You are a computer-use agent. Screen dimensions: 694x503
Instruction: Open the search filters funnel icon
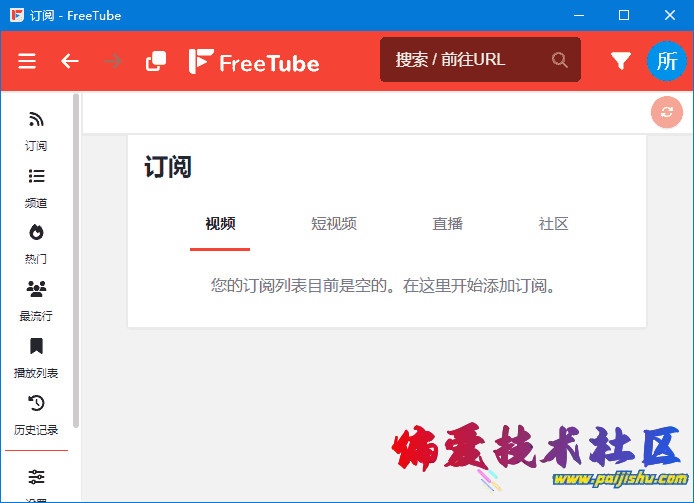621,61
